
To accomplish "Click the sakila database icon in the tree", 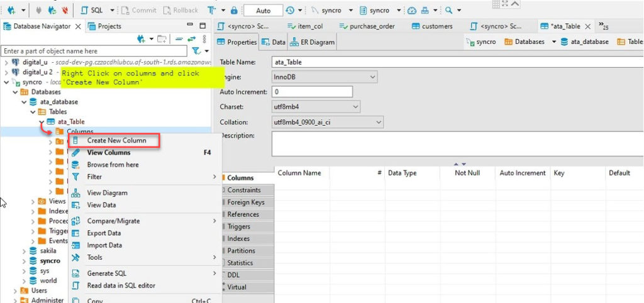I will (33, 250).
